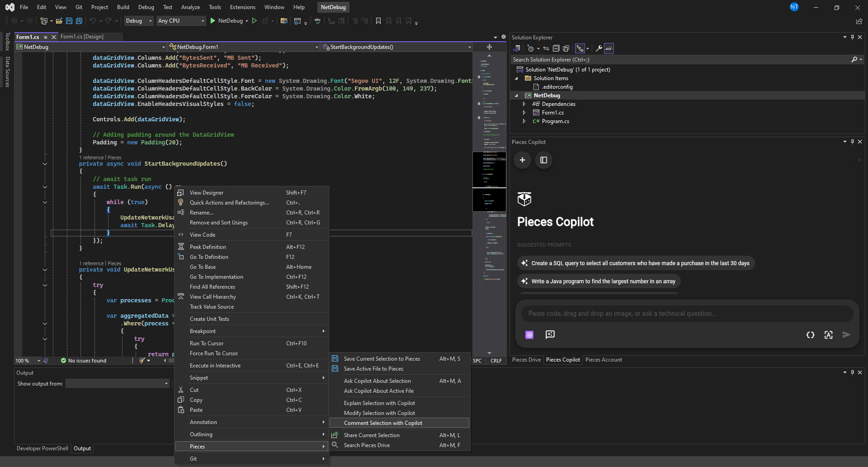Toggle auto-hide pin on Solution Explorer
Screen dimensions: 868x467
[x=852, y=37]
